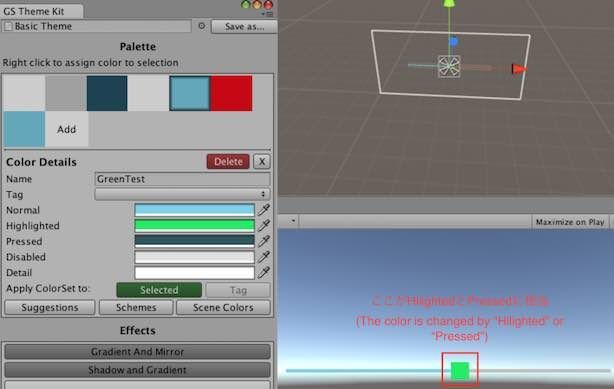Select green Y-axis arrow gizmo
Viewport: 614px width, 389px height.
[449, 4]
